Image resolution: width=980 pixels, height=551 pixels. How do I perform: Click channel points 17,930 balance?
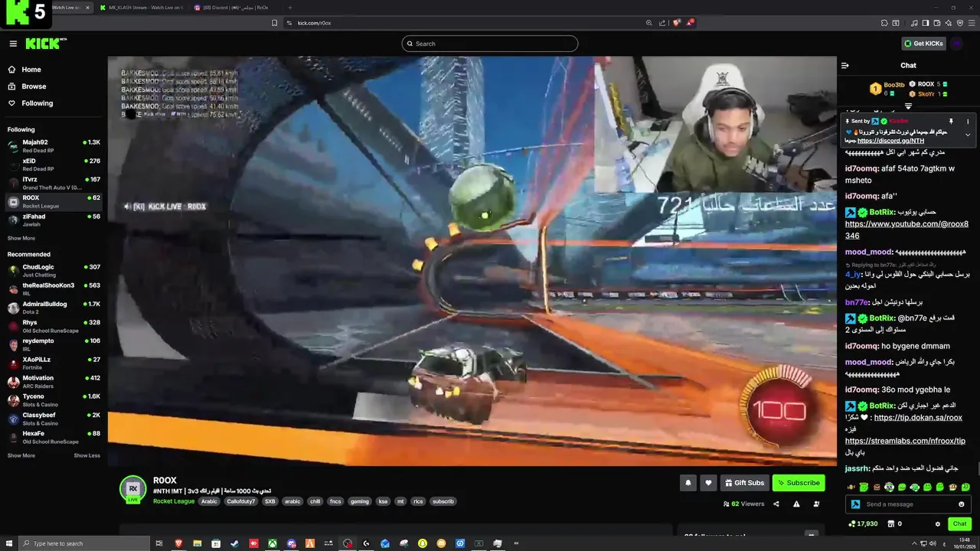click(863, 523)
